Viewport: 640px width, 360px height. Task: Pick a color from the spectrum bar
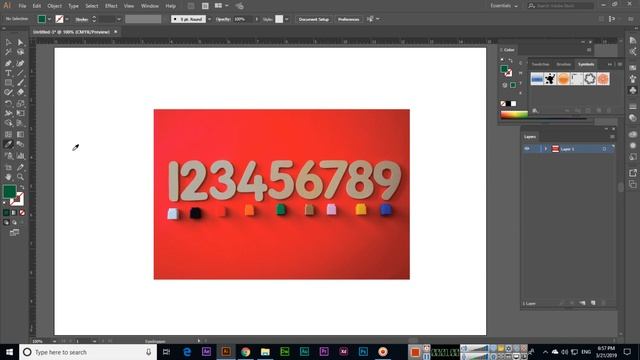tap(514, 115)
